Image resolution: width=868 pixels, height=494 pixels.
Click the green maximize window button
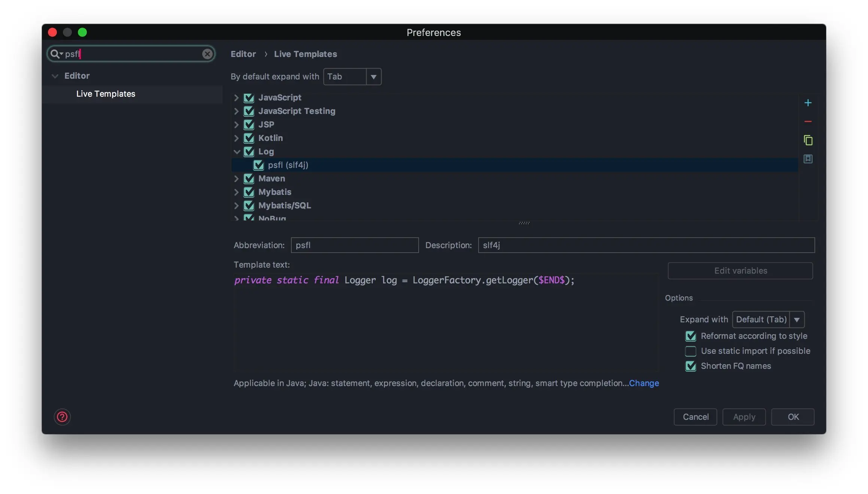[82, 33]
